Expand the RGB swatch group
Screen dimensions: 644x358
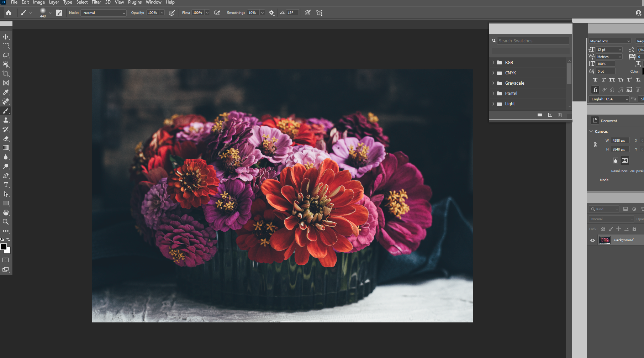click(493, 62)
